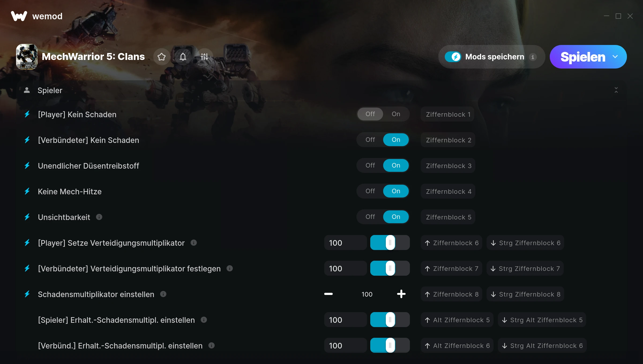Screen dimensions: 643x364
Task: Click info icon beside Schadensmultiplikator einstellen
Action: [x=163, y=294]
